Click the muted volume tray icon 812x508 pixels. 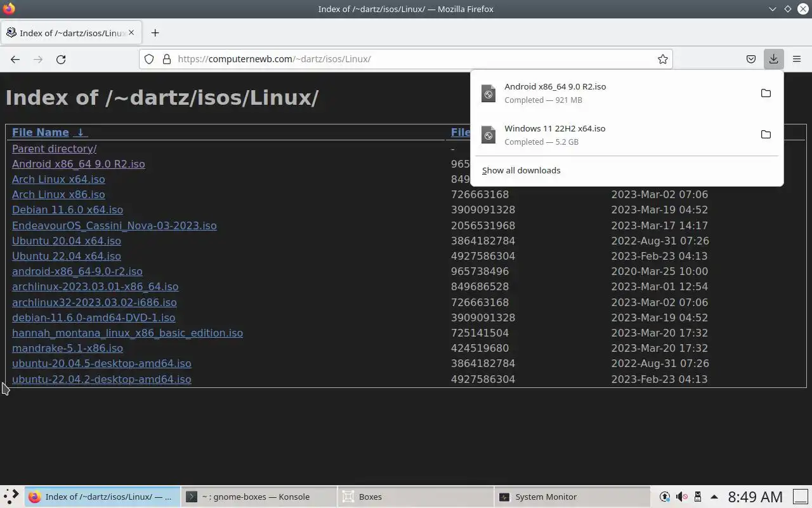pyautogui.click(x=681, y=497)
